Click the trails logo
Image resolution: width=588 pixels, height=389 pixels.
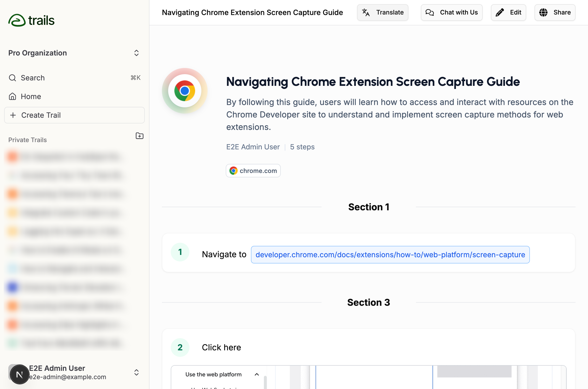[31, 20]
